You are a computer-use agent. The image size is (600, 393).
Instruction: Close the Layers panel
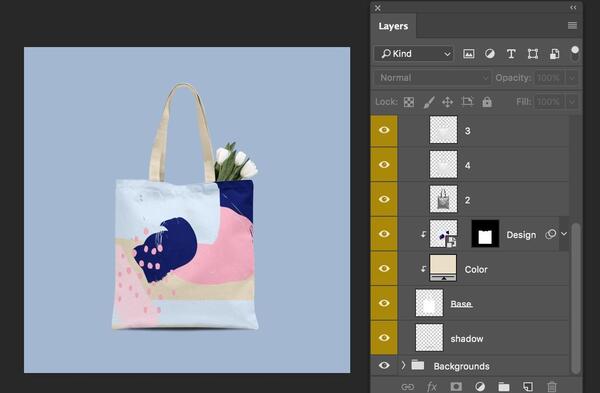pos(378,8)
